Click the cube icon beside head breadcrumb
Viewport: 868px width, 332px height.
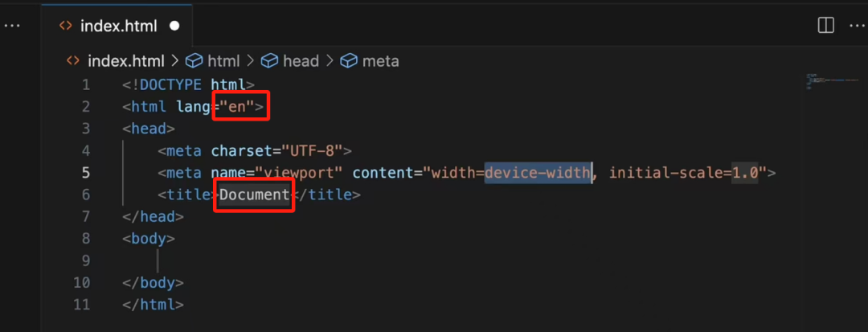pos(269,61)
